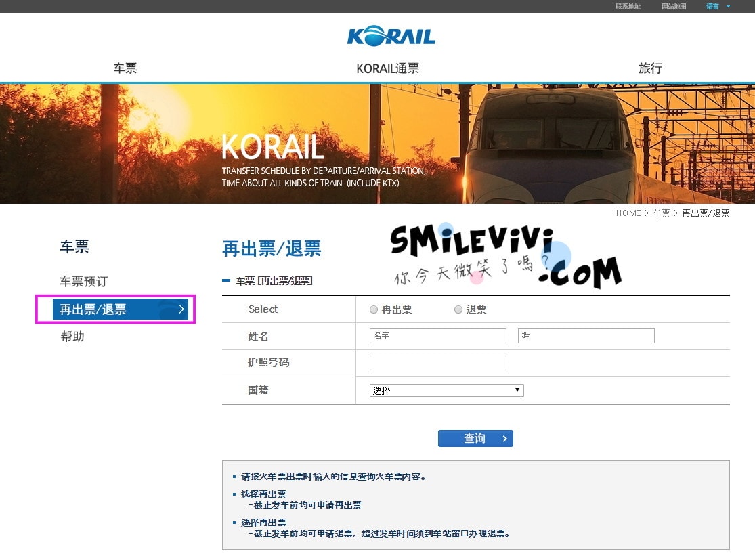
Task: Open the 联系地址 link in top bar
Action: 628,6
